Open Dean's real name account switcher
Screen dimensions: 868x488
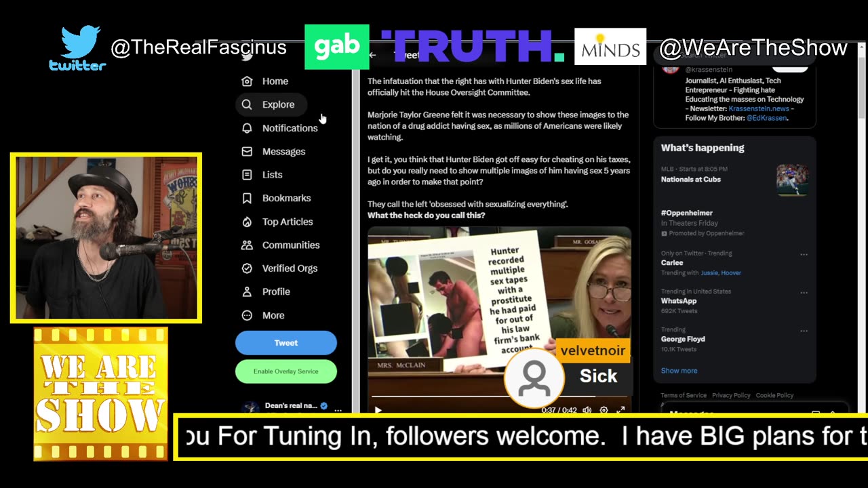pyautogui.click(x=291, y=407)
